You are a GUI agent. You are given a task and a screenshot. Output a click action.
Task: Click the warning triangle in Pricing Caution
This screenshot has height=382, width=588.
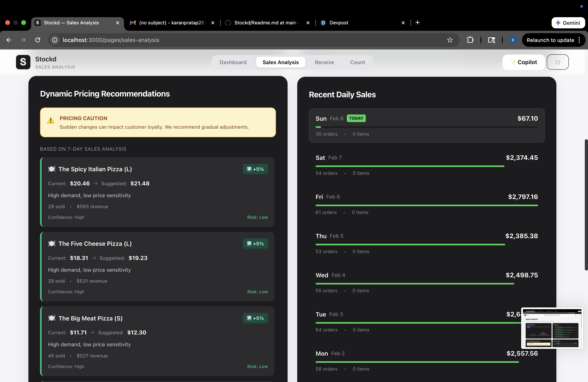[51, 120]
